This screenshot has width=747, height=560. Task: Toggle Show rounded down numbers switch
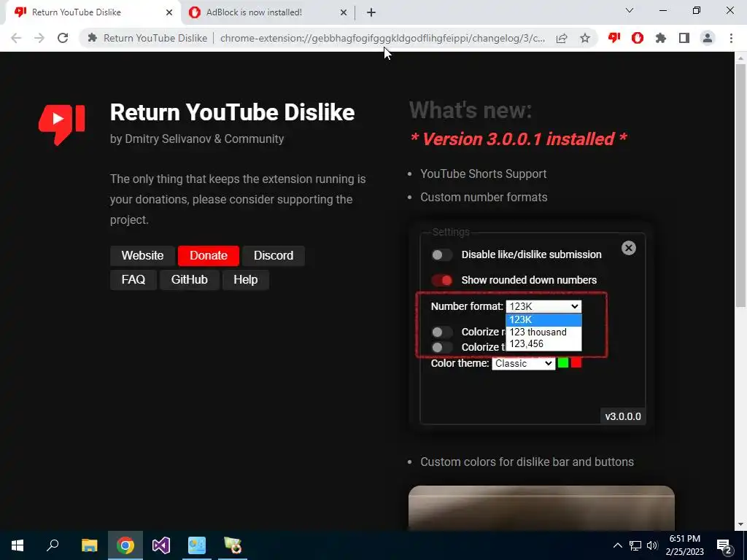coord(441,280)
